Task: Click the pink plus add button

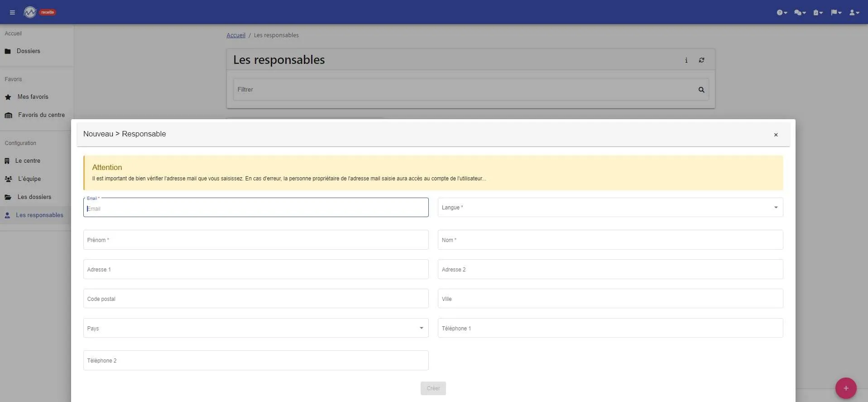Action: pos(846,388)
